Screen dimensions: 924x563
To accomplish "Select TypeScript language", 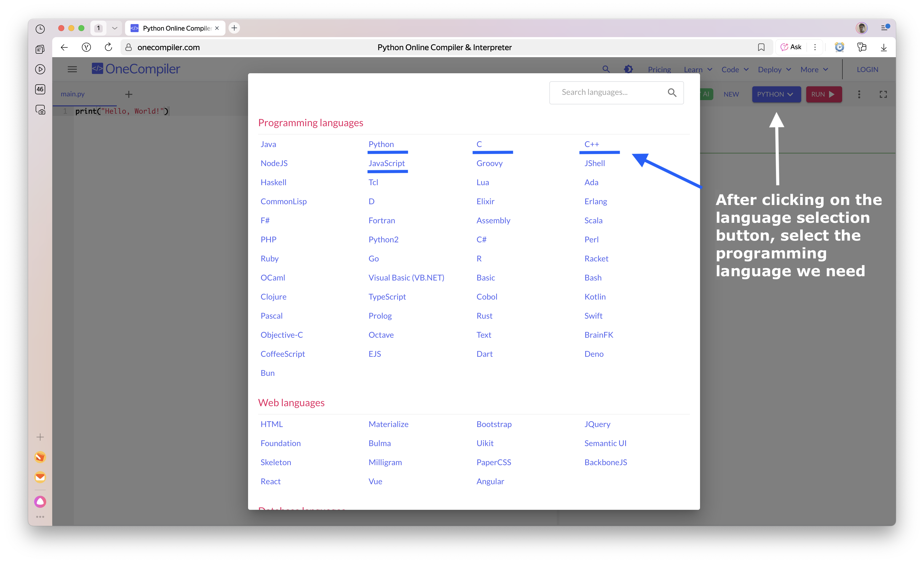I will [x=387, y=297].
